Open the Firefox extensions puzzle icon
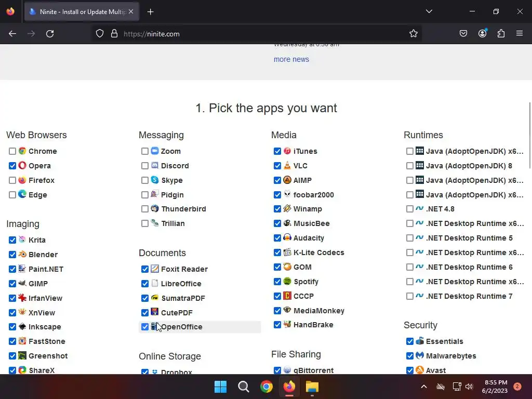532x399 pixels. click(x=501, y=34)
